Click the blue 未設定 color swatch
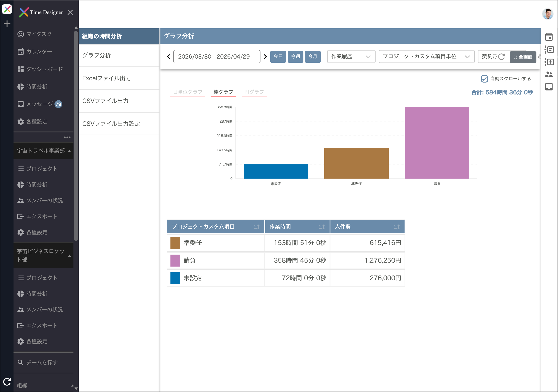558x392 pixels. (x=175, y=278)
